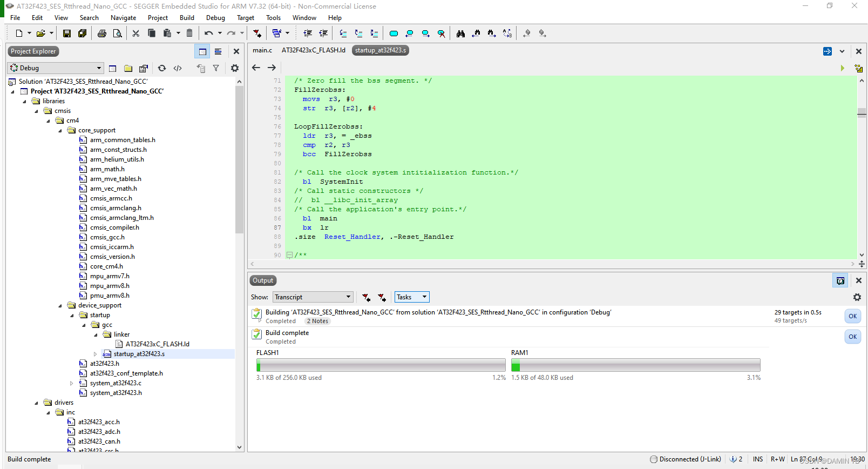Viewport: 868px width, 469px height.
Task: Toggle the Project Explorer window-style view button
Action: 202,51
